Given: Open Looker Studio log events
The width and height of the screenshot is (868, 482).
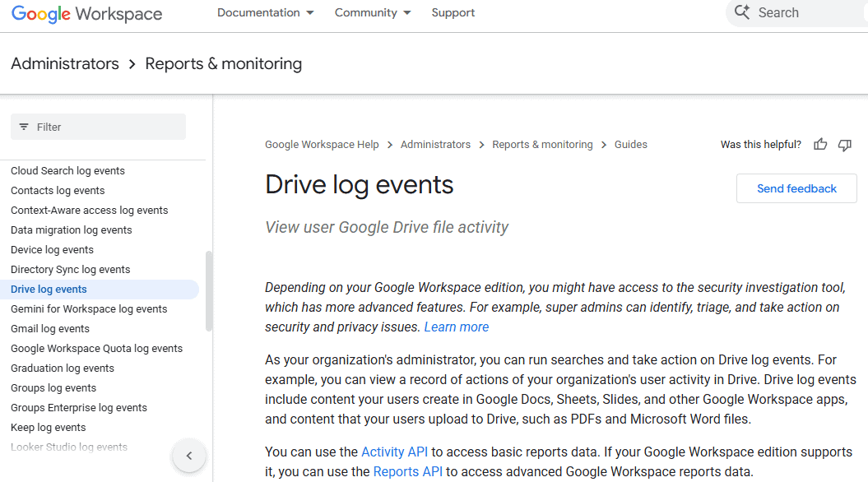Looking at the screenshot, I should pos(68,447).
